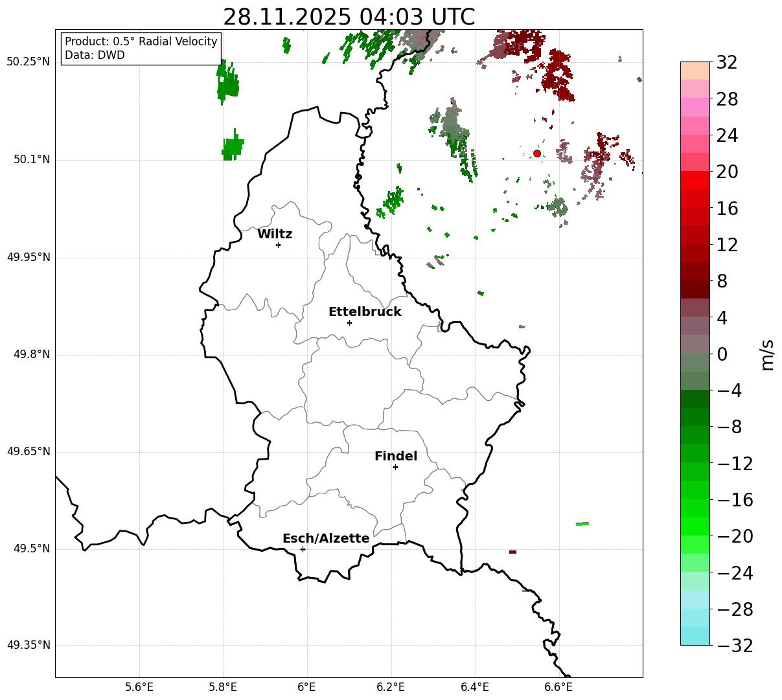
Task: Click the 6.2°E longitude label
Action: click(x=391, y=687)
